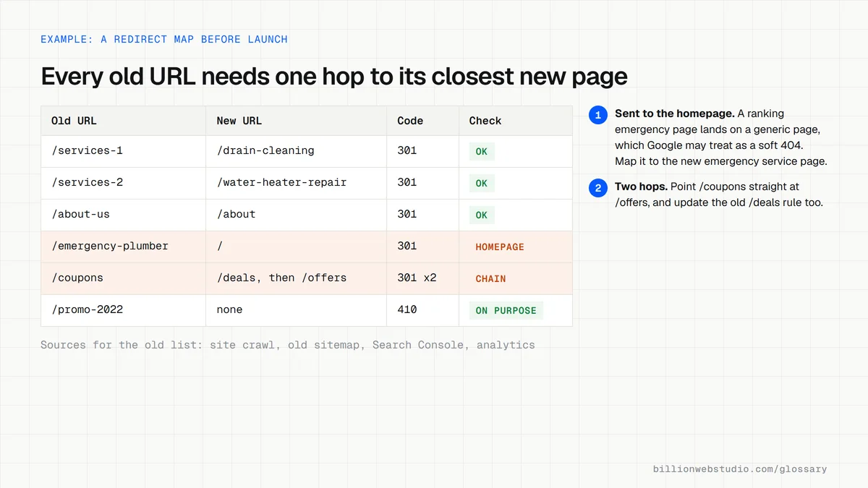Click '/deals, then /offers' cell
The width and height of the screenshot is (868, 488).
coord(296,278)
